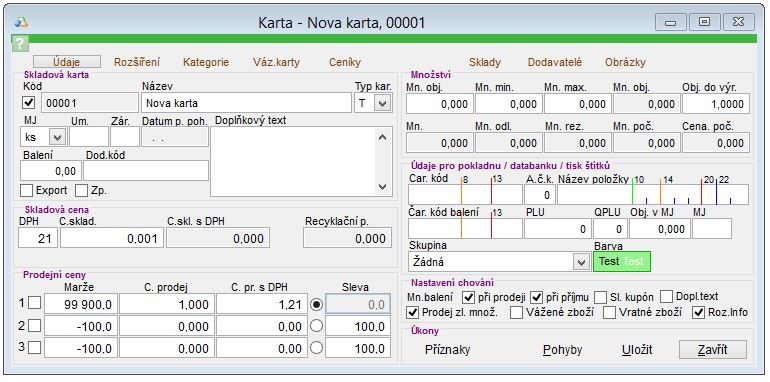Screen dimensions: 770x382
Task: Click row 1 C. prodej field 1,000
Action: [167, 304]
